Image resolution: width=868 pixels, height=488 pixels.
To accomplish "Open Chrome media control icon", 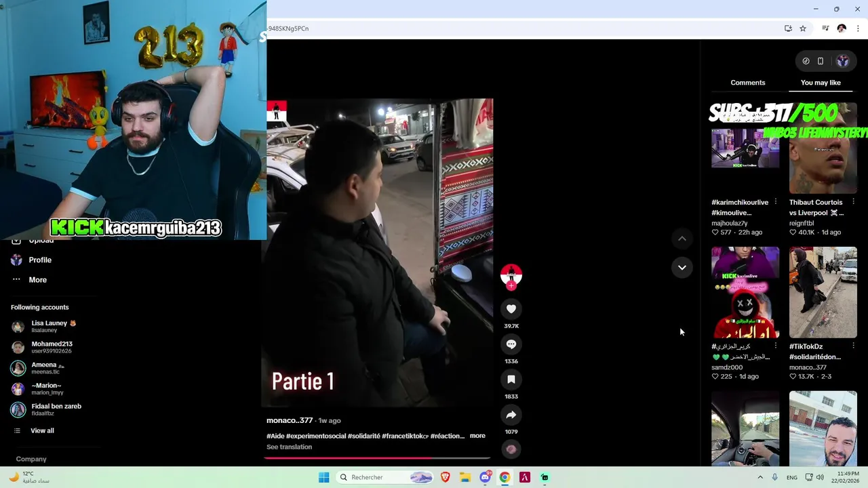I will [825, 28].
